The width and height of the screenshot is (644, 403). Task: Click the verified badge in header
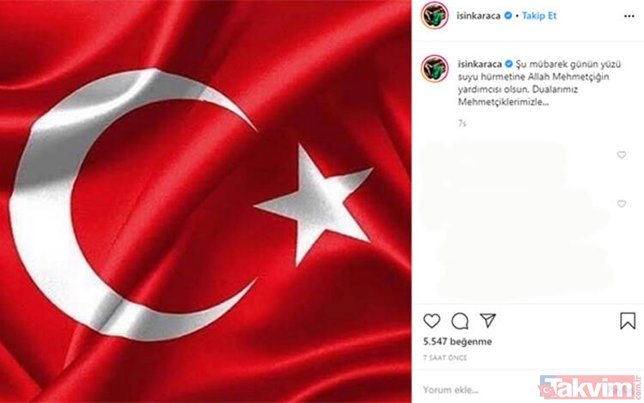(508, 16)
